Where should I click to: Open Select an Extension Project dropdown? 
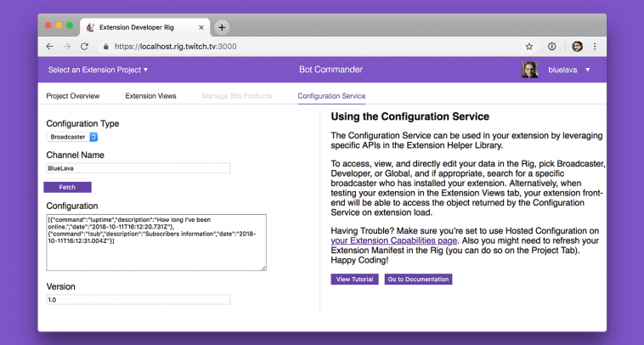(x=98, y=70)
